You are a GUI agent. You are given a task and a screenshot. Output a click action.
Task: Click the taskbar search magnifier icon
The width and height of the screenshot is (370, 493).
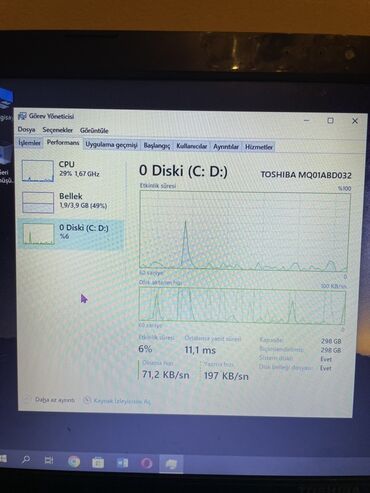[x=26, y=460]
